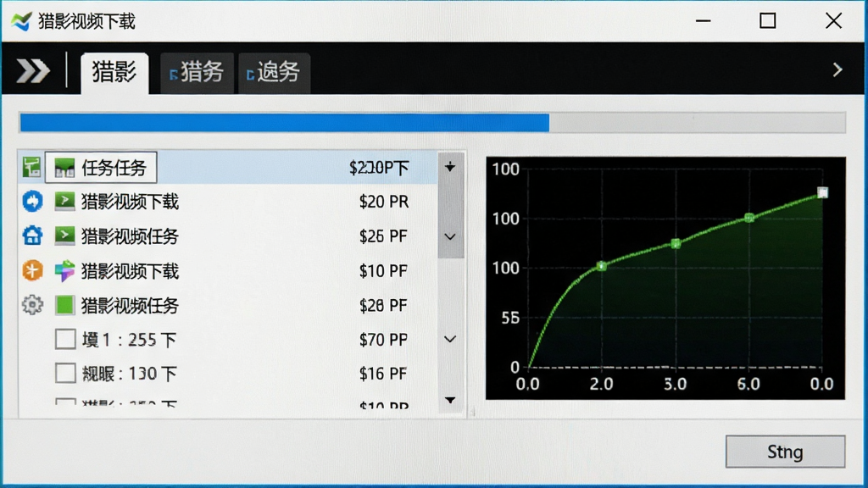The image size is (868, 488).
Task: Select the 猎影视频下载 row priced $10 PF
Action: tap(227, 271)
